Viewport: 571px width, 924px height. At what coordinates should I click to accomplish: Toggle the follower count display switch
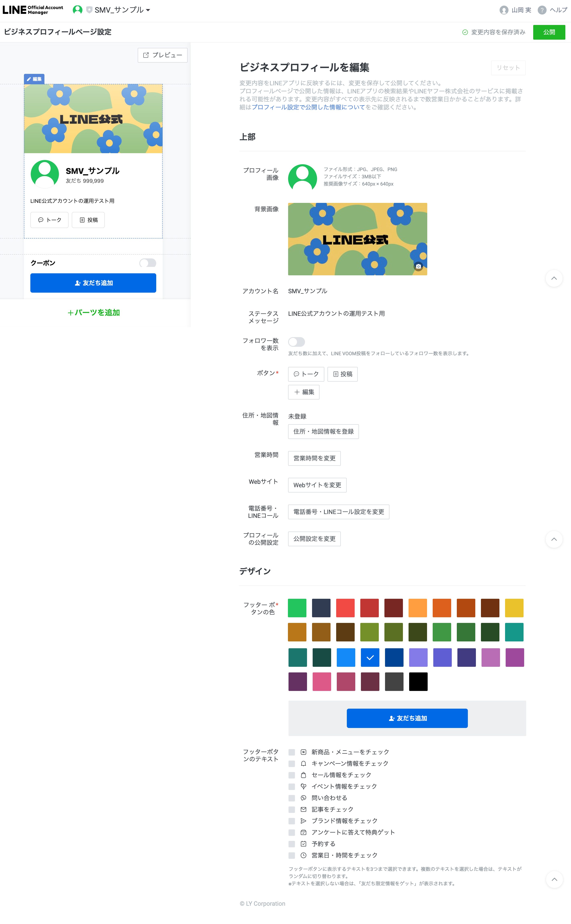click(296, 342)
